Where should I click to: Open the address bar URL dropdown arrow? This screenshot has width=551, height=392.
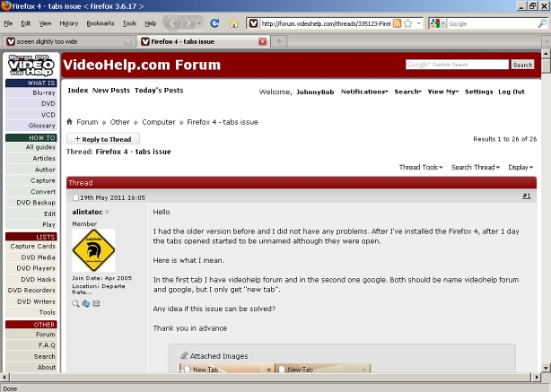(419, 23)
